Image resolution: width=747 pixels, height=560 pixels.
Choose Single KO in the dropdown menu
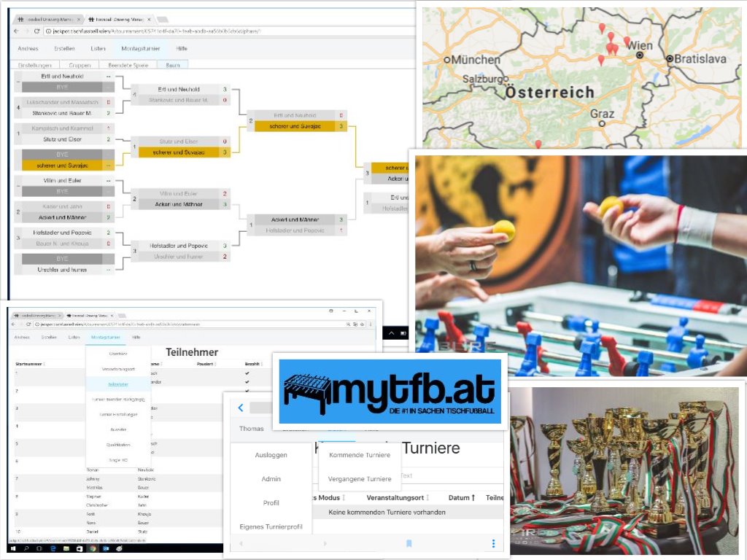[118, 460]
